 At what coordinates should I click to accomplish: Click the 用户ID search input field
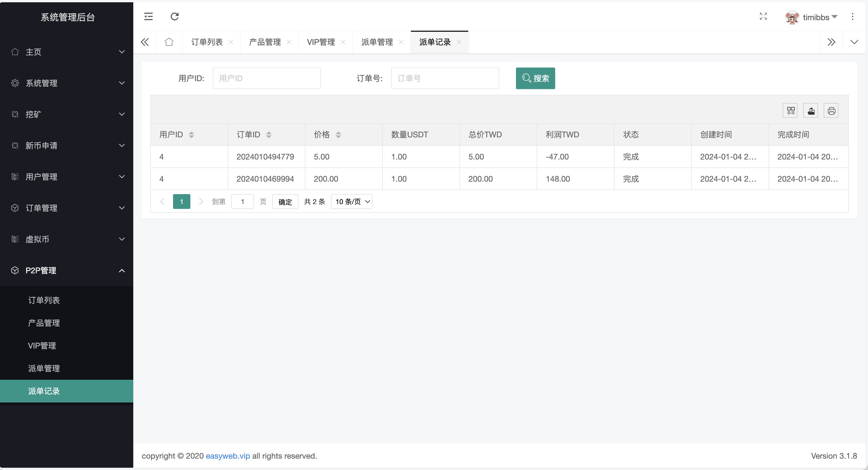pos(267,78)
